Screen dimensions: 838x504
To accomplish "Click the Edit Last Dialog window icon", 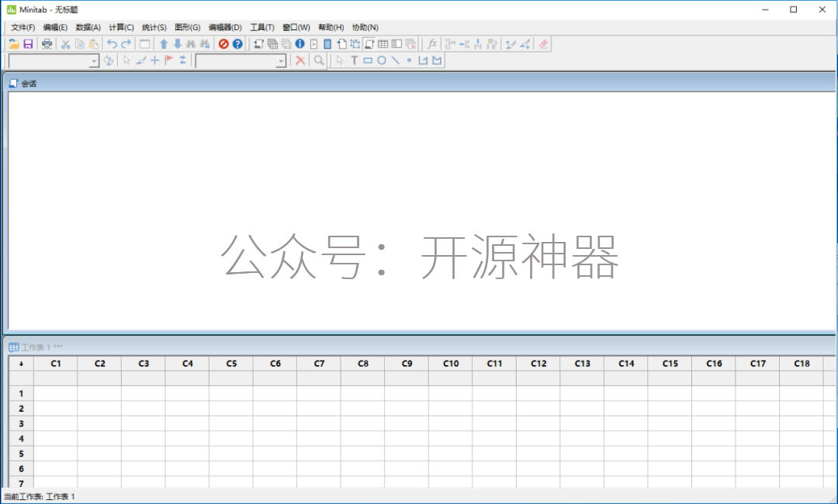I will pyautogui.click(x=144, y=44).
